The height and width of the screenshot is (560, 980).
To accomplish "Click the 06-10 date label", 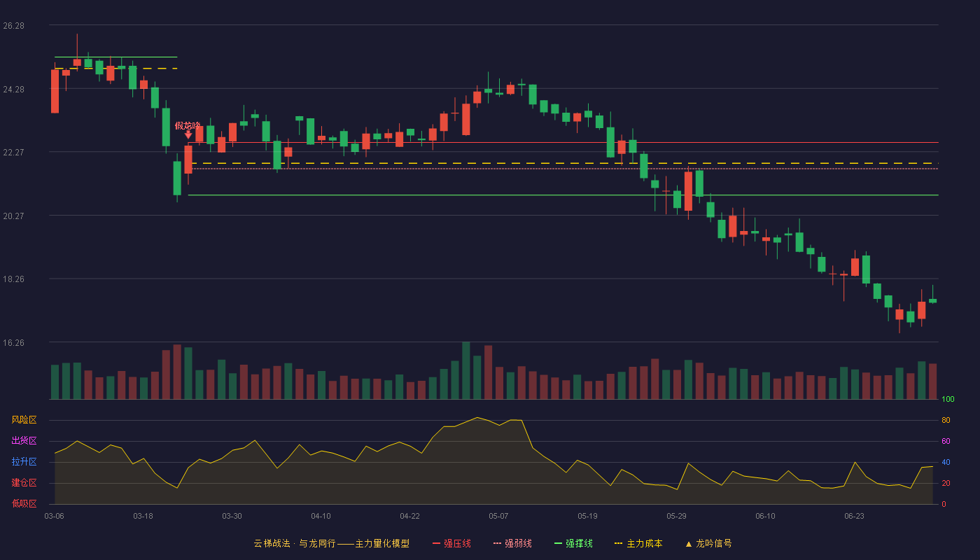I will (x=765, y=516).
